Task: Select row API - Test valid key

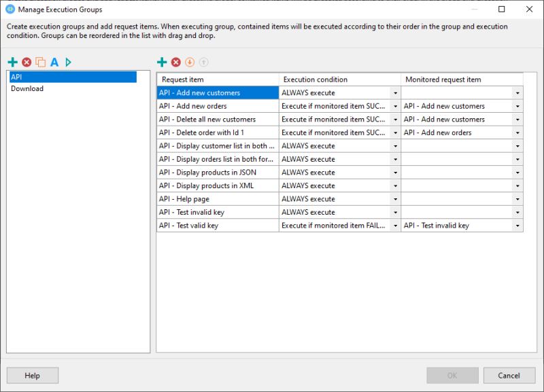Action: [x=218, y=226]
